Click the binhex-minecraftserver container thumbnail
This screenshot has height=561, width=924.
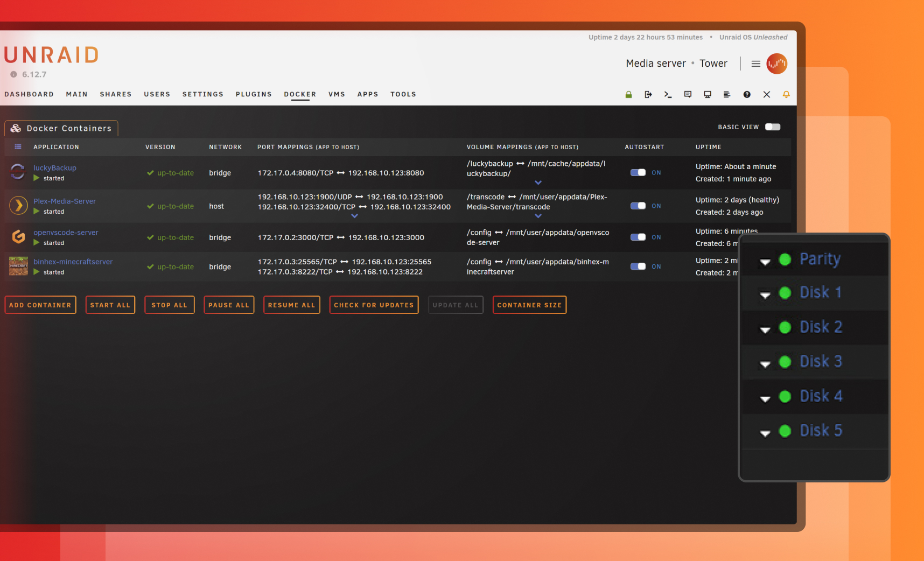tap(18, 266)
